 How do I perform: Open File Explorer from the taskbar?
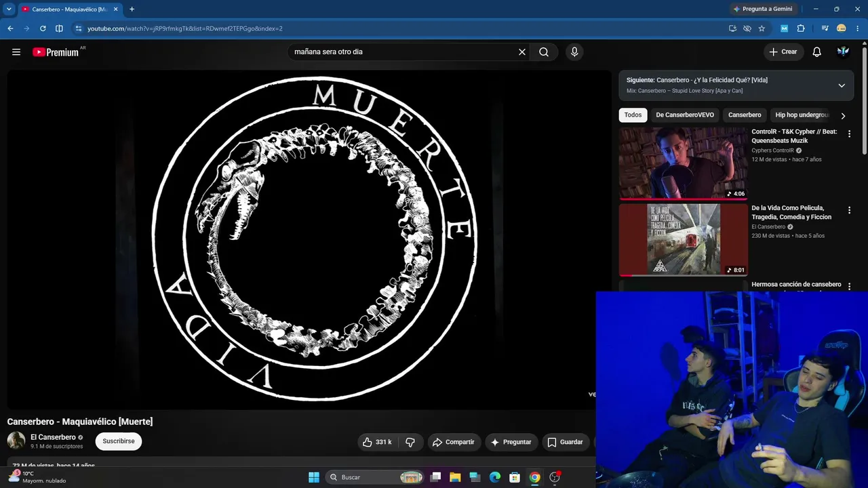coord(455,477)
